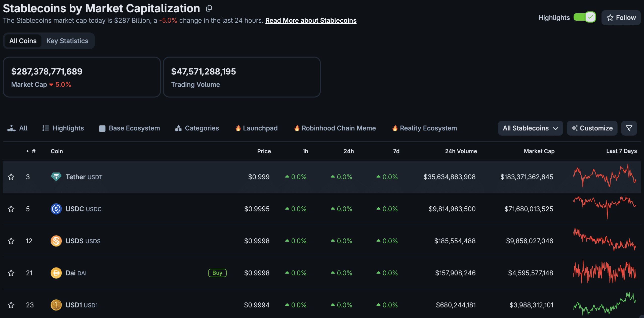Favorite Tether with its star

point(11,177)
